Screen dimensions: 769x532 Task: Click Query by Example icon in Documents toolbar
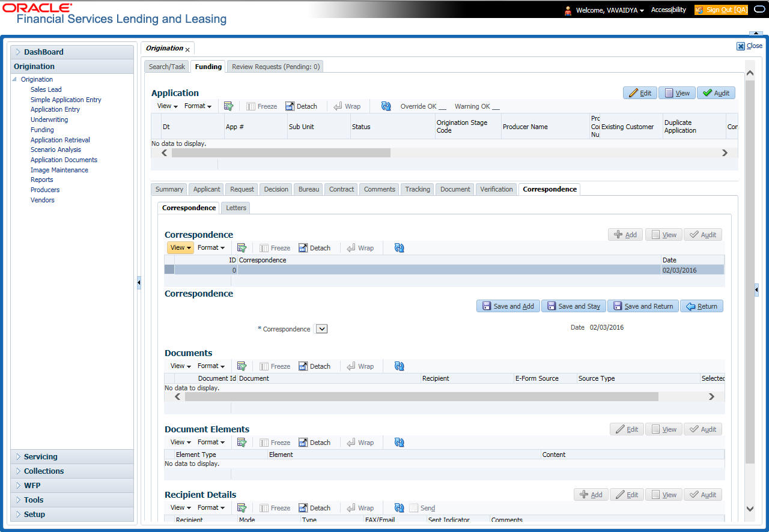coord(242,366)
